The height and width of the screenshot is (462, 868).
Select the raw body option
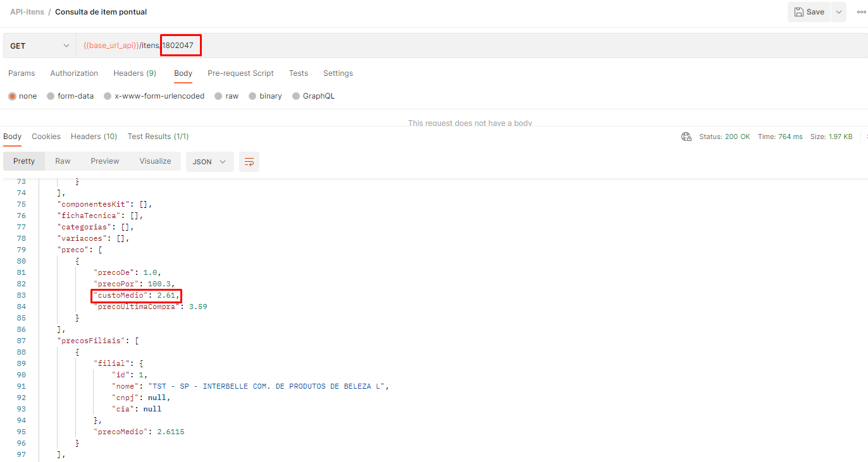[x=226, y=96]
